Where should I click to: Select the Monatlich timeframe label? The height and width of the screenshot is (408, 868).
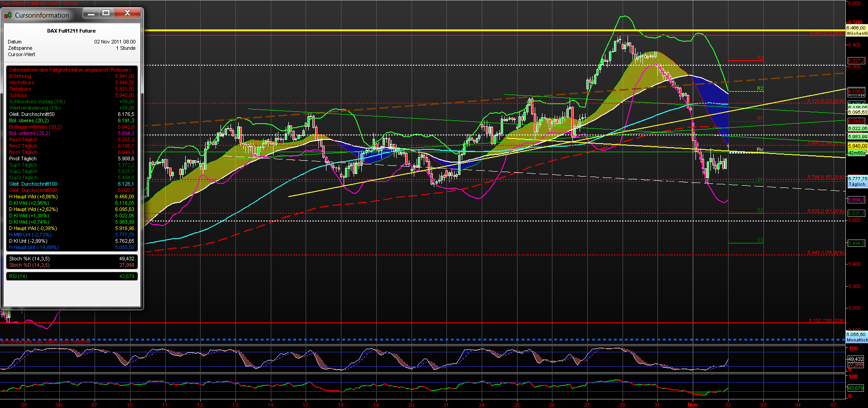pos(855,340)
